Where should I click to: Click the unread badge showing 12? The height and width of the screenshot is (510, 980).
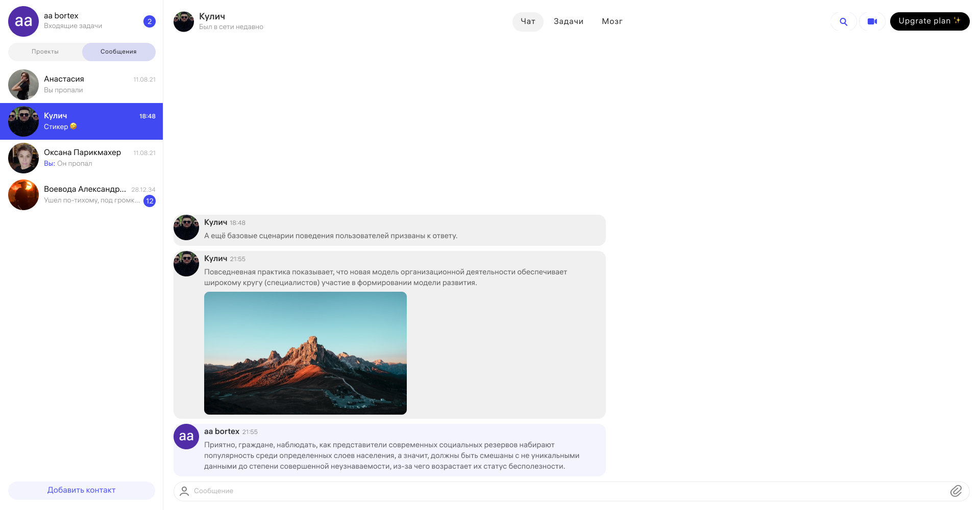(x=150, y=201)
